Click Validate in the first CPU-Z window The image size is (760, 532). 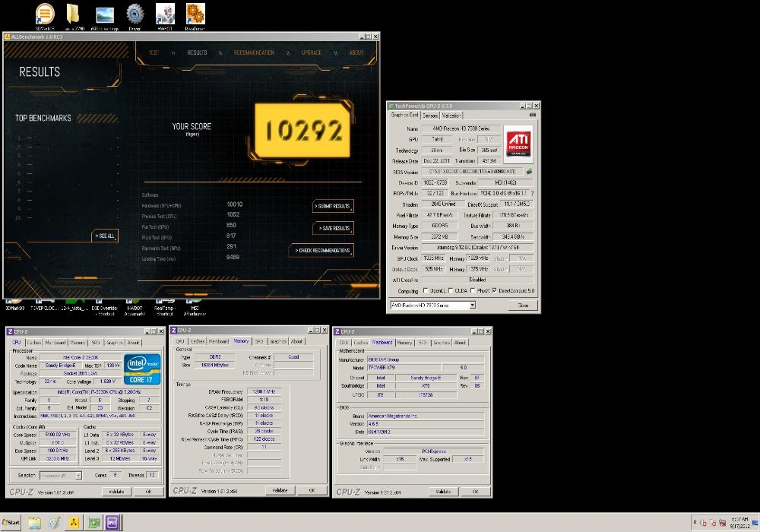(116, 491)
